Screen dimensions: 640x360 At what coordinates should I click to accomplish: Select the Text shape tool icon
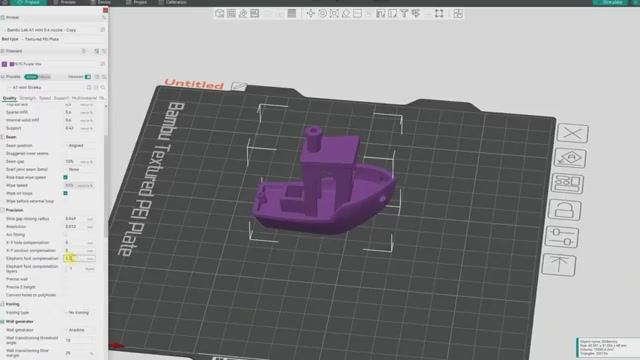[404, 13]
